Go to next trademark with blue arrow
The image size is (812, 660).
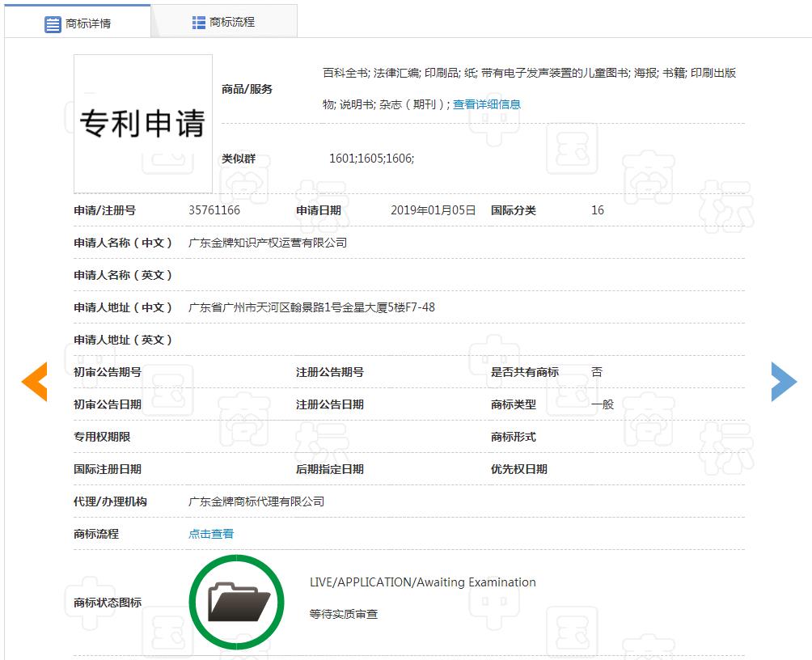click(x=783, y=382)
